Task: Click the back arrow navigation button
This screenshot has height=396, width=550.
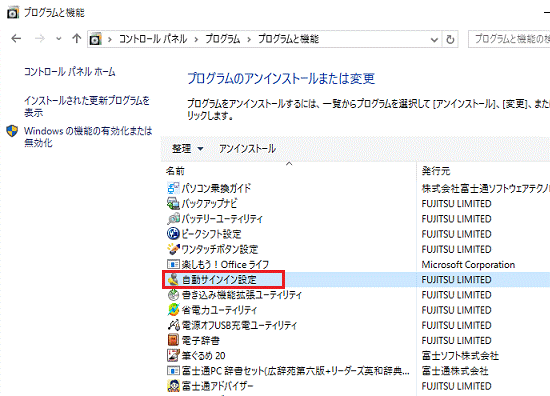Action: [16, 39]
